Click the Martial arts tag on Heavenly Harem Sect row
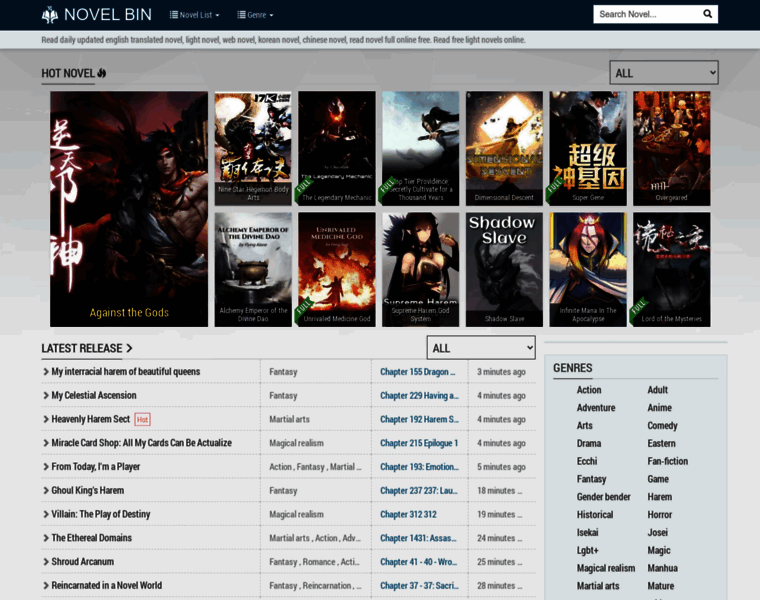This screenshot has height=600, width=760. click(x=289, y=419)
